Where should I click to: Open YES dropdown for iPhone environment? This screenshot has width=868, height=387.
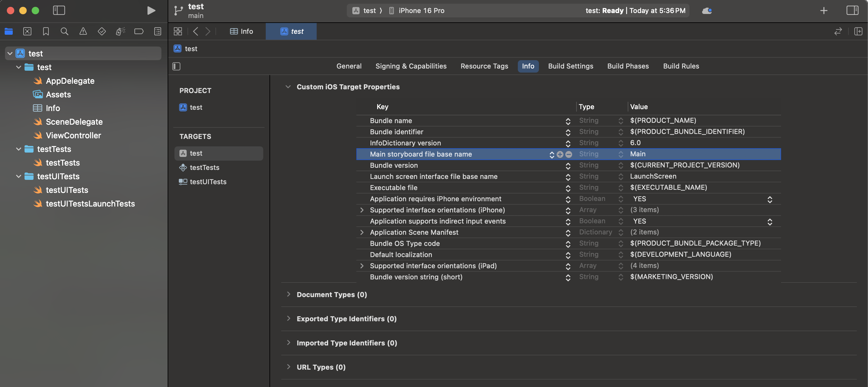(x=770, y=199)
